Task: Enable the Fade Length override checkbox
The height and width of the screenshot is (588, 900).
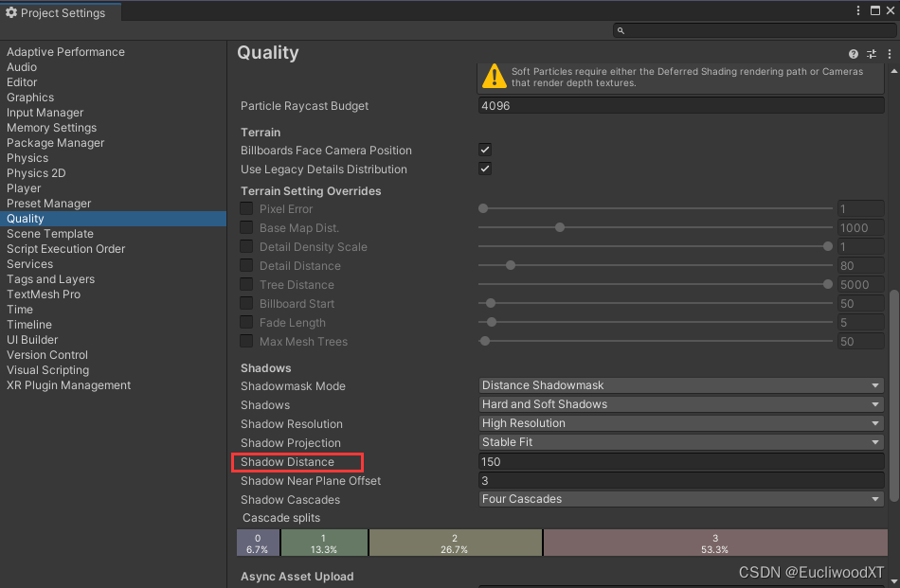Action: [x=246, y=322]
